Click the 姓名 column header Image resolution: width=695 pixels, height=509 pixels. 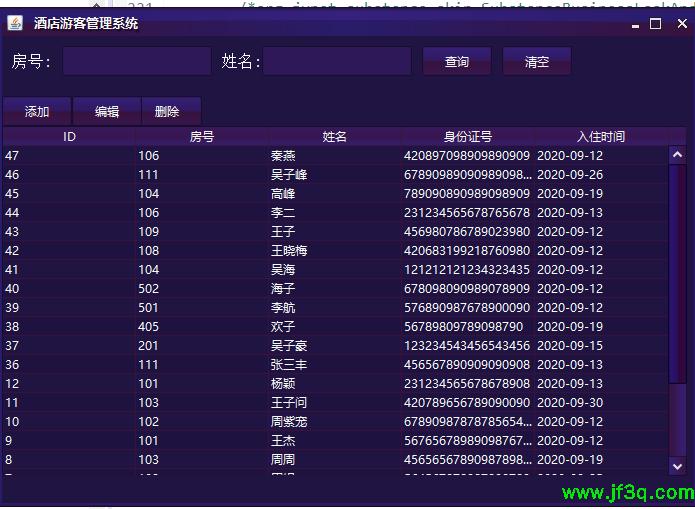[335, 137]
